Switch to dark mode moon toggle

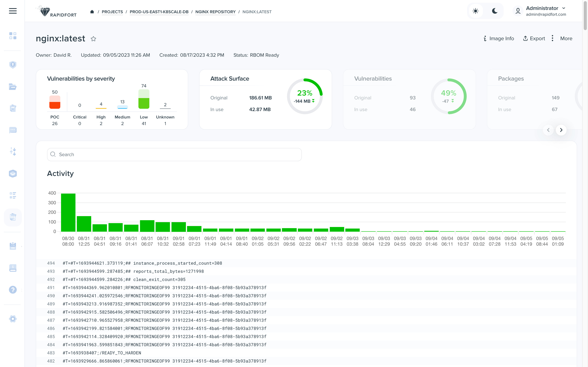point(494,11)
